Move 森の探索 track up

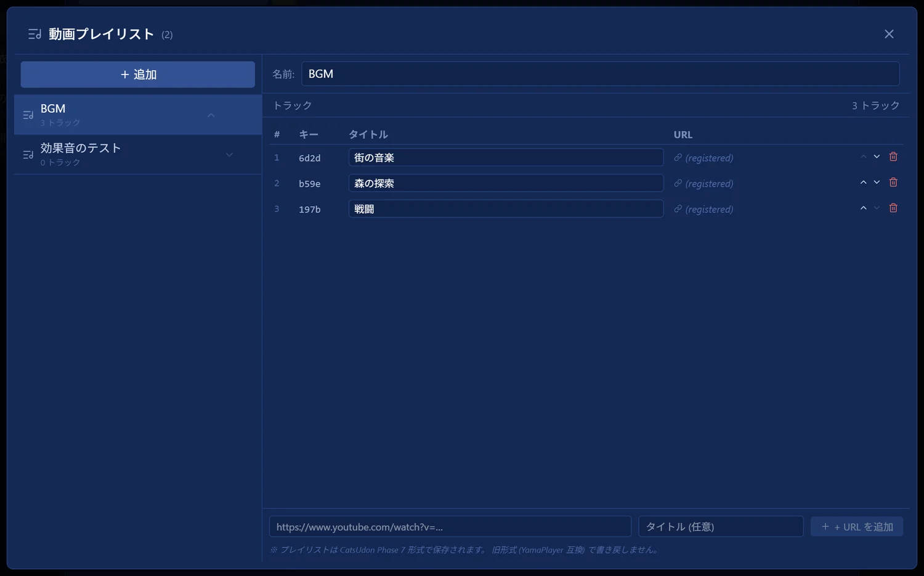863,183
